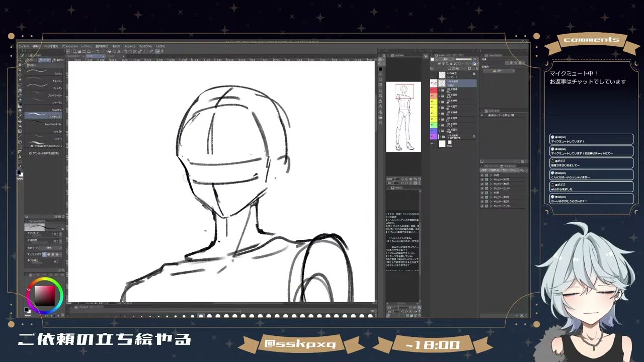The height and width of the screenshot is (362, 644).
Task: Click the New canvas icon in command bar
Action: click(x=74, y=51)
